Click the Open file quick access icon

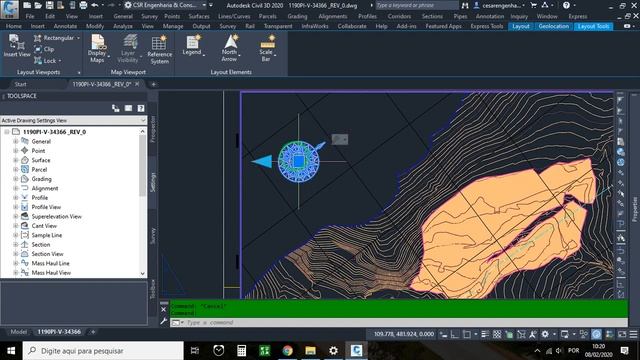click(x=38, y=5)
